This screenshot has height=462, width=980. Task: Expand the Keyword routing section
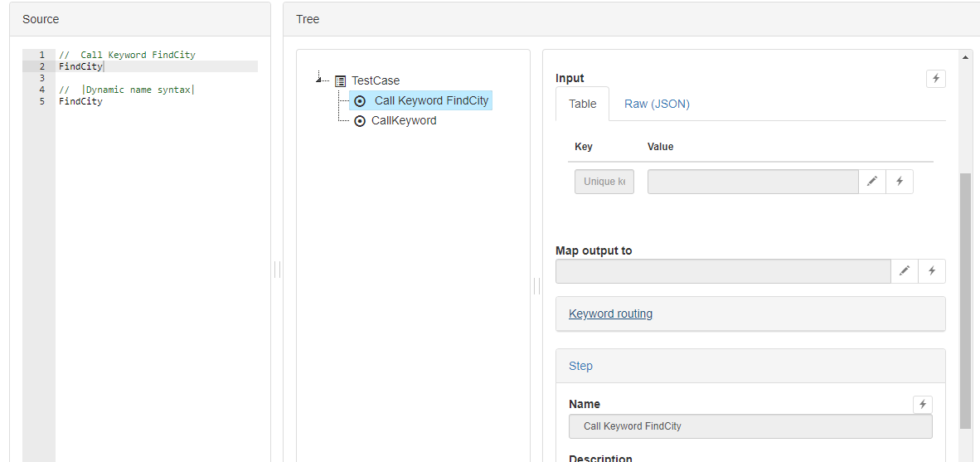click(x=610, y=314)
